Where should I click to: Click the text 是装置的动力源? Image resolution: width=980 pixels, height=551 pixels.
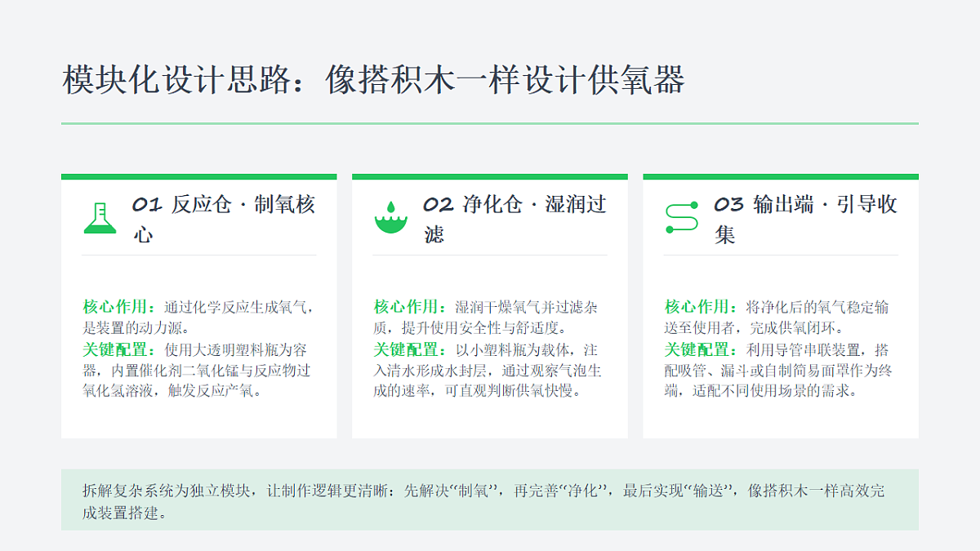coord(136,328)
